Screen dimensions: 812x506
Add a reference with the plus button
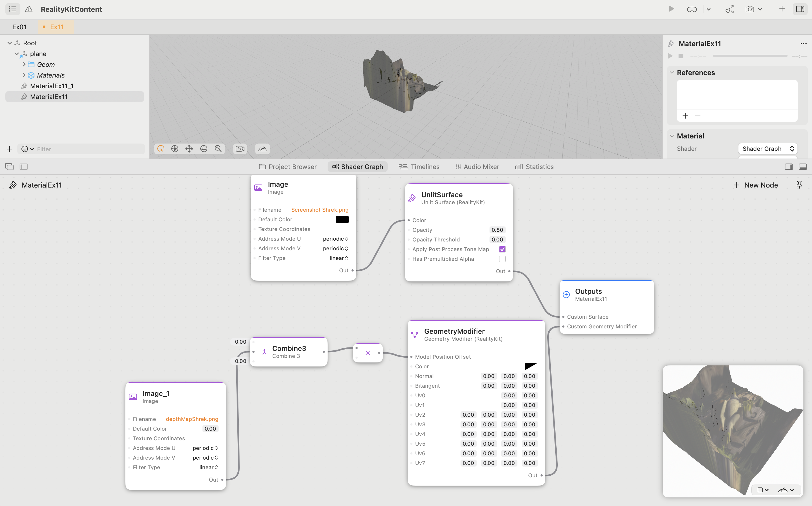coord(686,116)
